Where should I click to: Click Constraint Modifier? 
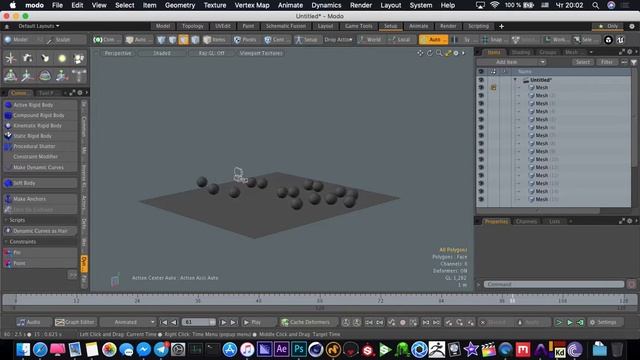[x=40, y=157]
